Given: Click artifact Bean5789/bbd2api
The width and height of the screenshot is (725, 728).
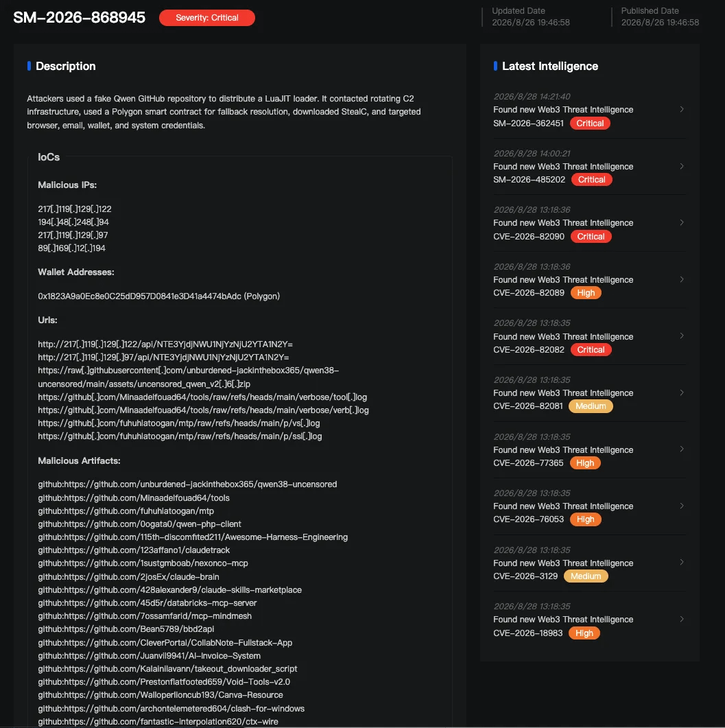Looking at the screenshot, I should click(126, 629).
